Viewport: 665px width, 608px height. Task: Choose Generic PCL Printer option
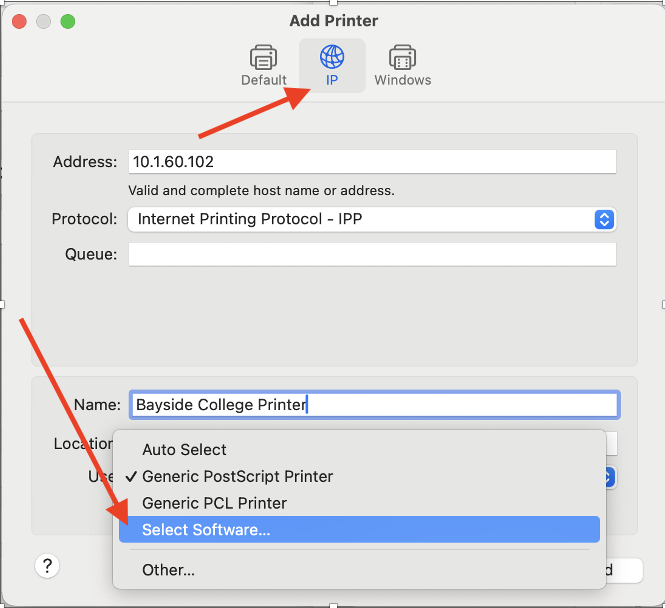[214, 503]
